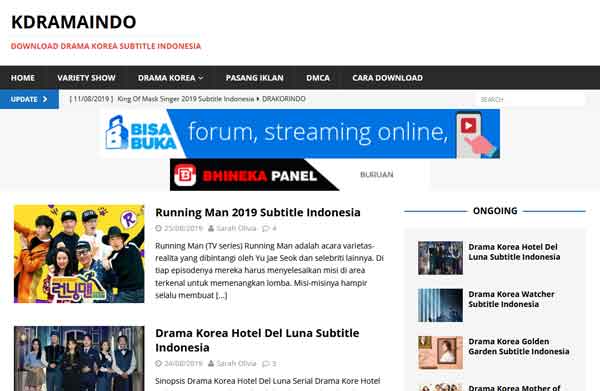Viewport: 600px width, 391px height.
Task: Click the Running Man post date 25/08/2019
Action: 183,228
